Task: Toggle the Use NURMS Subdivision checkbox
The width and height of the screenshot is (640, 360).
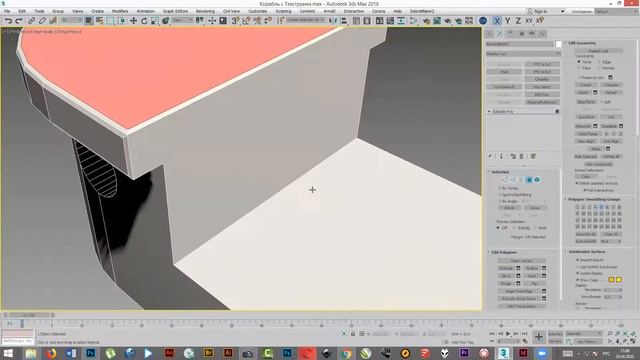Action: click(578, 267)
